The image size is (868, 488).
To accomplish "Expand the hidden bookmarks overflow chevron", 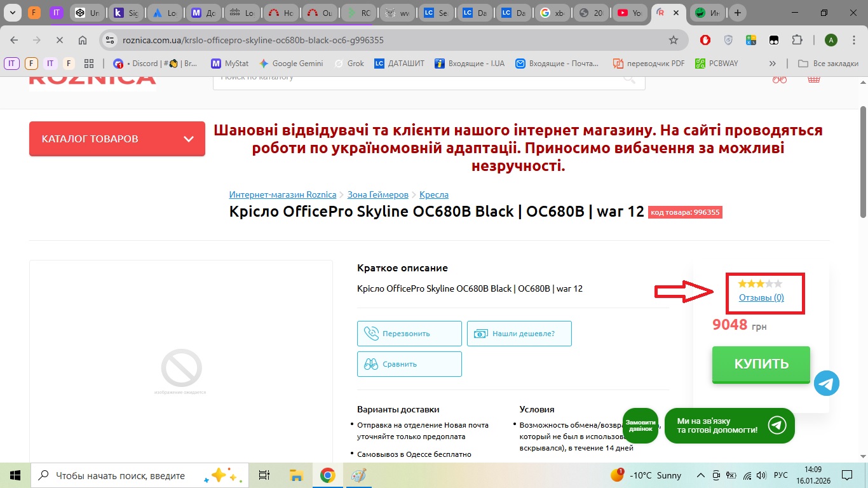I will 773,64.
